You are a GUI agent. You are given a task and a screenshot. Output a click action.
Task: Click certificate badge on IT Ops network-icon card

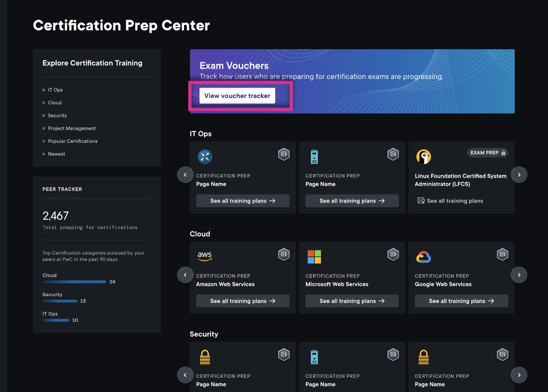284,154
